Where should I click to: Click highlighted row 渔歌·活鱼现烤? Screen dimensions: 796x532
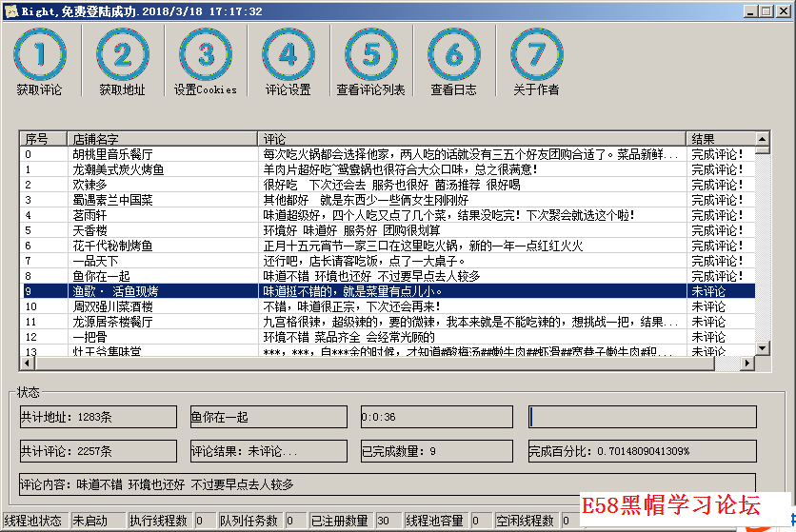388,291
